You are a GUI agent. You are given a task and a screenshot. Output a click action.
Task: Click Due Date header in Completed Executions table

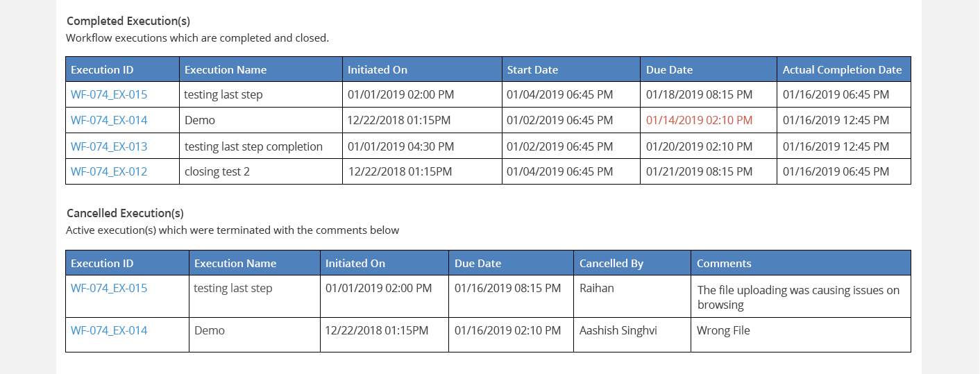[x=669, y=69]
